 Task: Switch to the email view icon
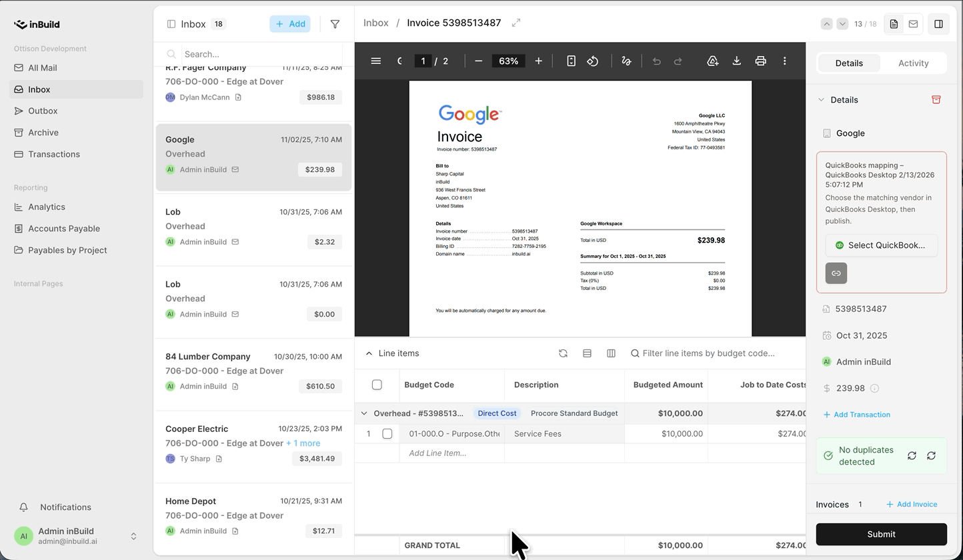tap(913, 24)
